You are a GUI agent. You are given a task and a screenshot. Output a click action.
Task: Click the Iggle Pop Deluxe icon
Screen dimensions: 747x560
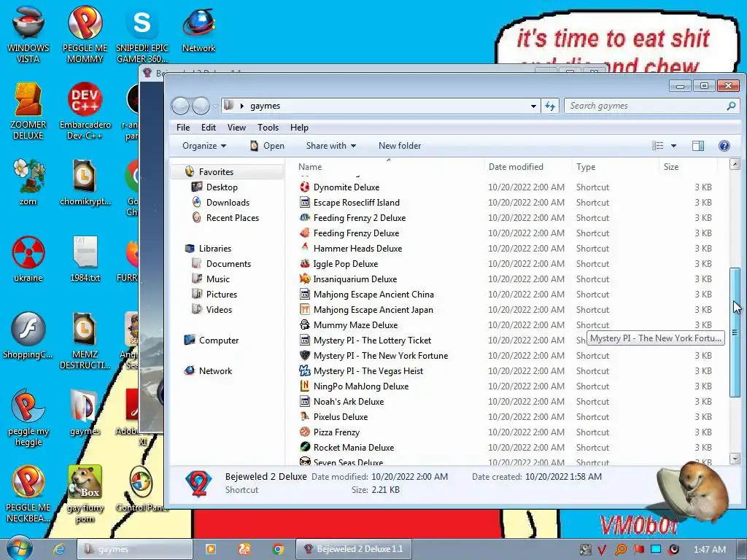coord(305,263)
